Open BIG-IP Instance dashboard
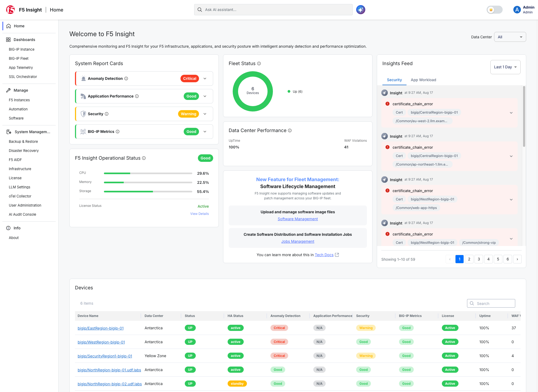The image size is (538, 392). pyautogui.click(x=21, y=49)
